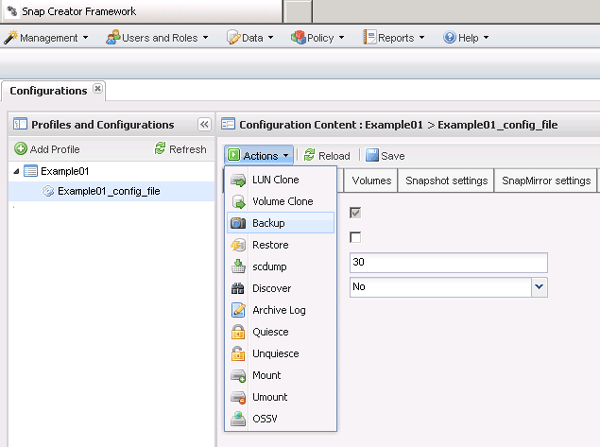Enable the unchecked checkbox above value 30
This screenshot has width=600, height=447.
[355, 237]
